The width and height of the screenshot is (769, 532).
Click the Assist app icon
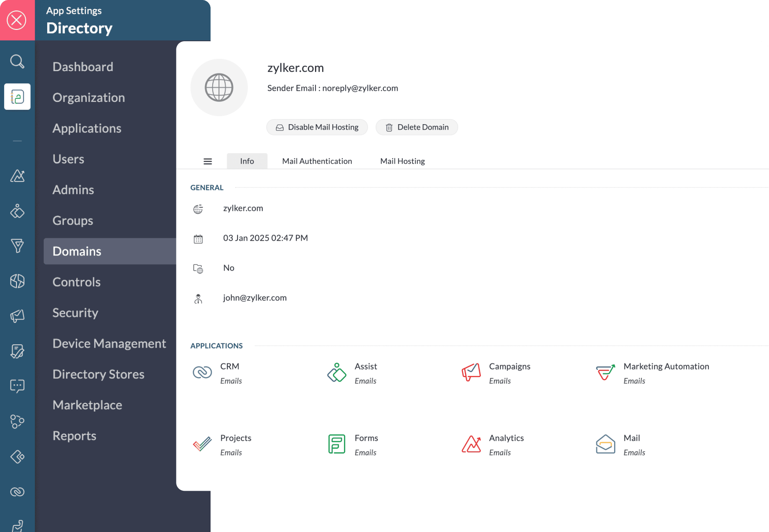coord(336,372)
